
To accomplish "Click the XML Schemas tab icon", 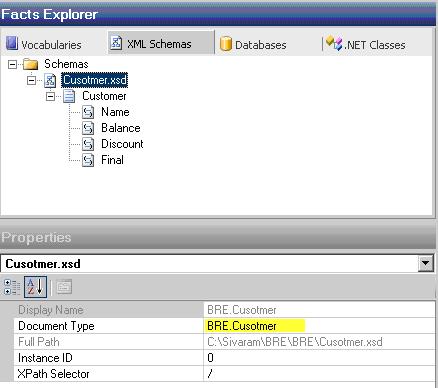I will (x=116, y=43).
